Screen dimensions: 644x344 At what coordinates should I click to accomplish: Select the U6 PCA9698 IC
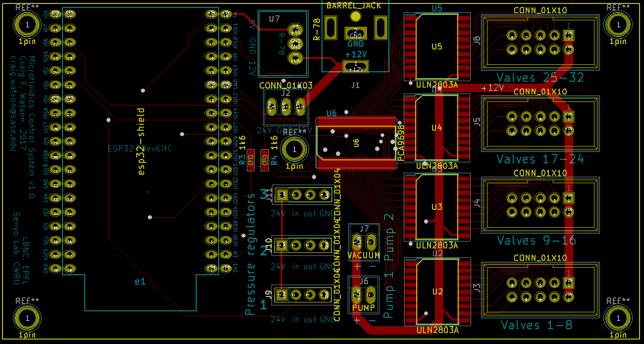[356, 143]
